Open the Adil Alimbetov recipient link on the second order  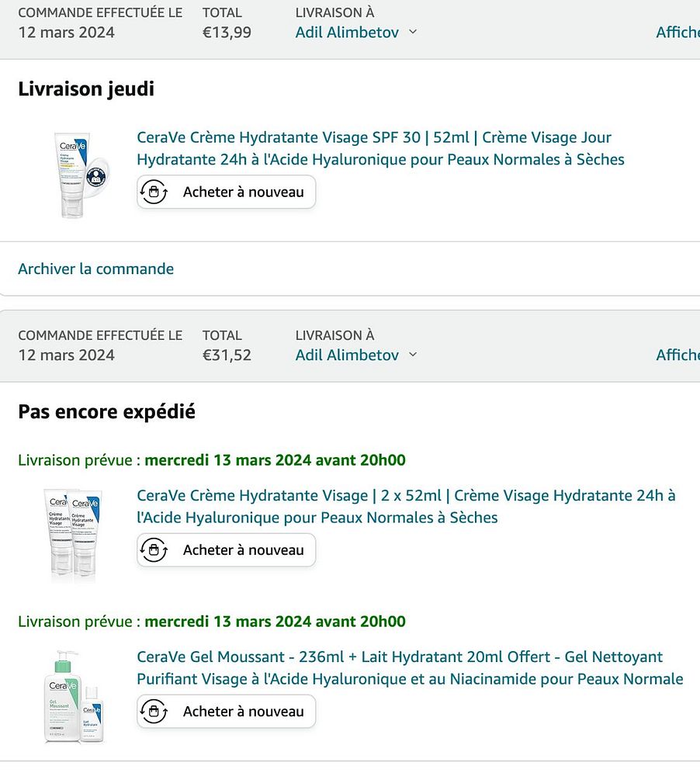click(347, 355)
